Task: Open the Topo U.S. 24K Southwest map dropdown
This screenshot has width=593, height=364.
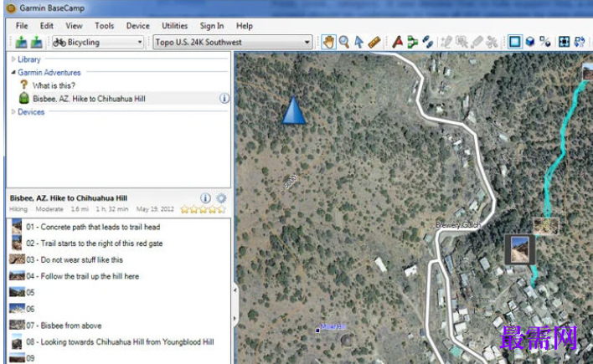Action: pyautogui.click(x=233, y=42)
